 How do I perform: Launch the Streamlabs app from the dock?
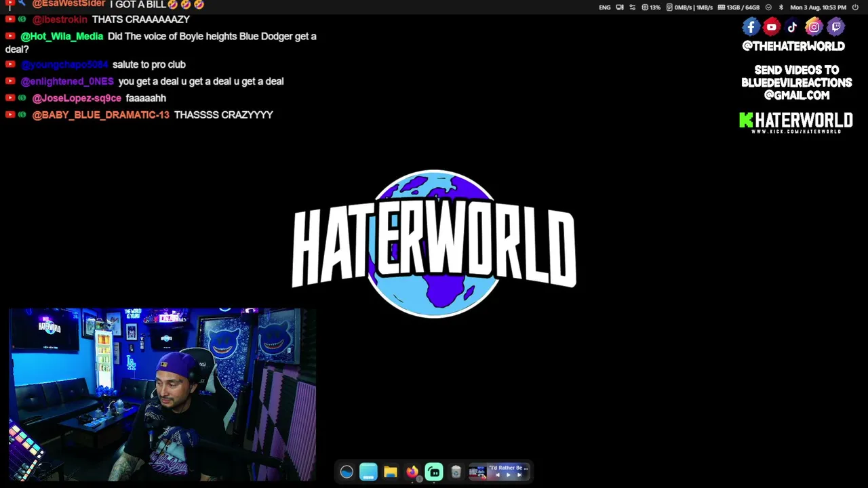(x=434, y=472)
